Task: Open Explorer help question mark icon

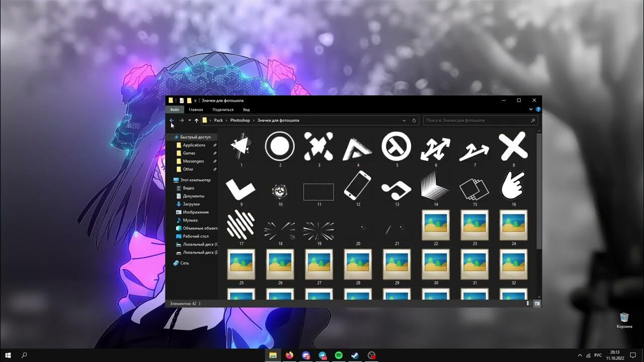Action: coord(538,109)
